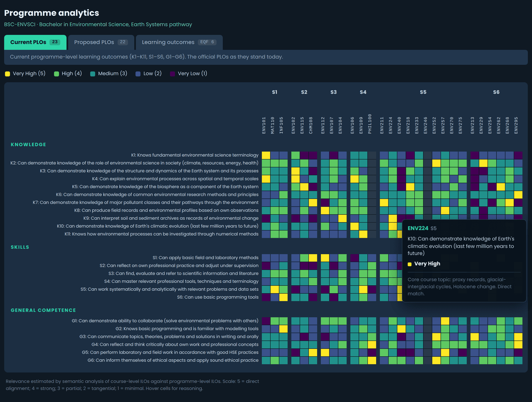Click the purple Very Low (1) legend swatch
The image size is (532, 402).
pyautogui.click(x=172, y=74)
